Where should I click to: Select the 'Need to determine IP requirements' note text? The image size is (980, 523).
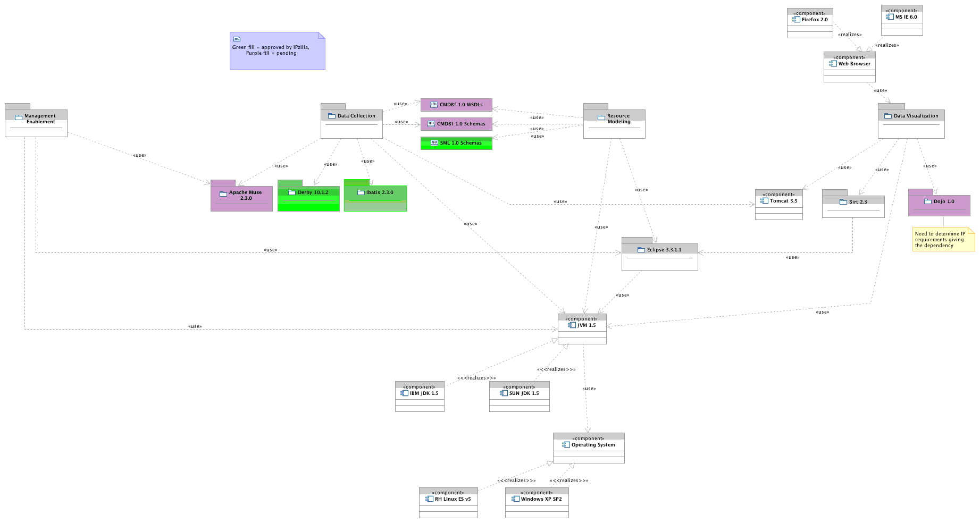[x=940, y=240]
